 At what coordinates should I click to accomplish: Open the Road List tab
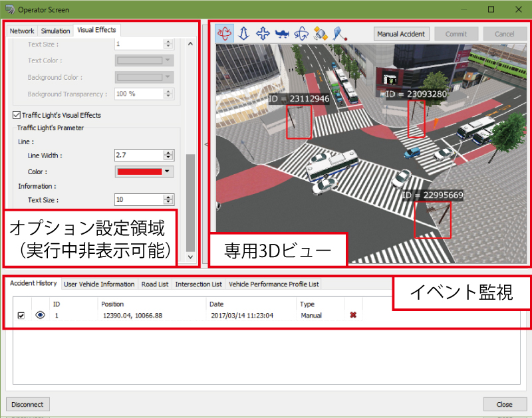154,284
